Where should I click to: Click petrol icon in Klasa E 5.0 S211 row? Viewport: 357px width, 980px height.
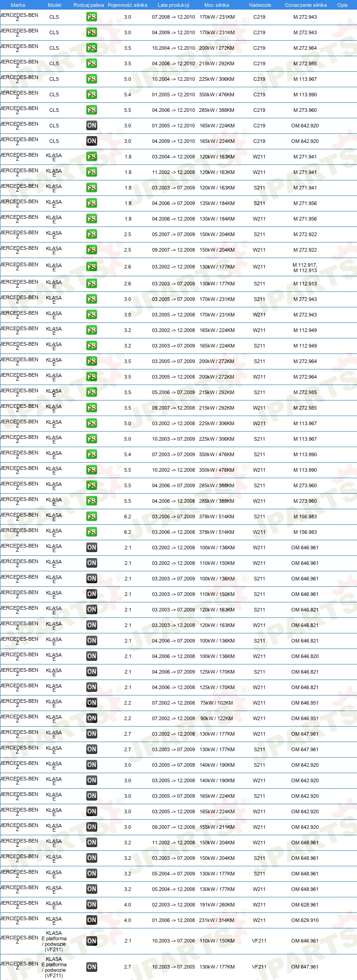tap(91, 439)
